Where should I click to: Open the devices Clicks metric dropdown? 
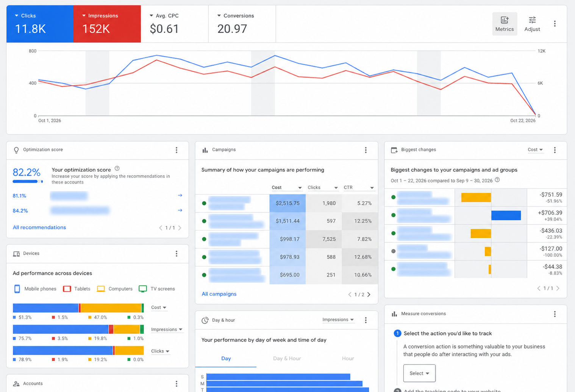coord(160,351)
